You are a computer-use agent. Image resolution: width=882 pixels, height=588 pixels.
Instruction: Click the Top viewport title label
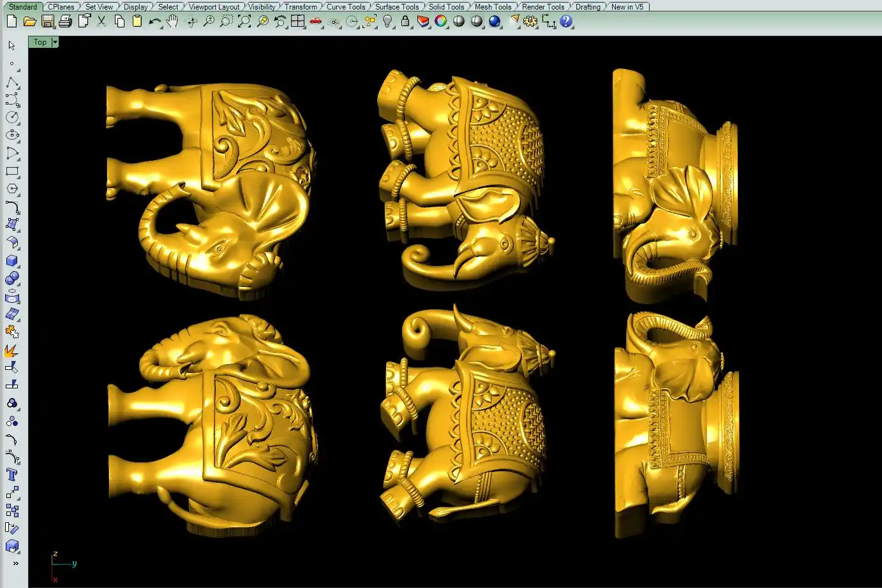click(x=40, y=42)
